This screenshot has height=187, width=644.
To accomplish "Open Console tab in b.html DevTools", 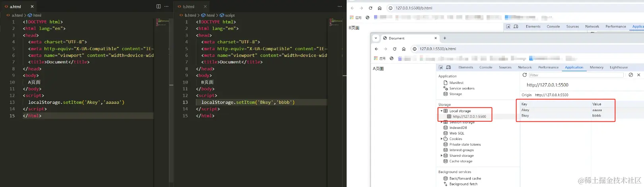I will pyautogui.click(x=553, y=27).
